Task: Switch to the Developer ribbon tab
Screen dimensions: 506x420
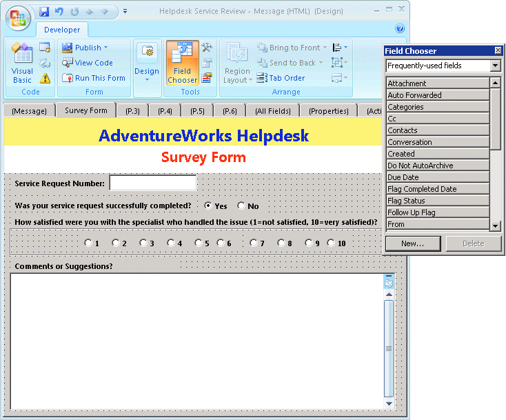Action: [62, 30]
